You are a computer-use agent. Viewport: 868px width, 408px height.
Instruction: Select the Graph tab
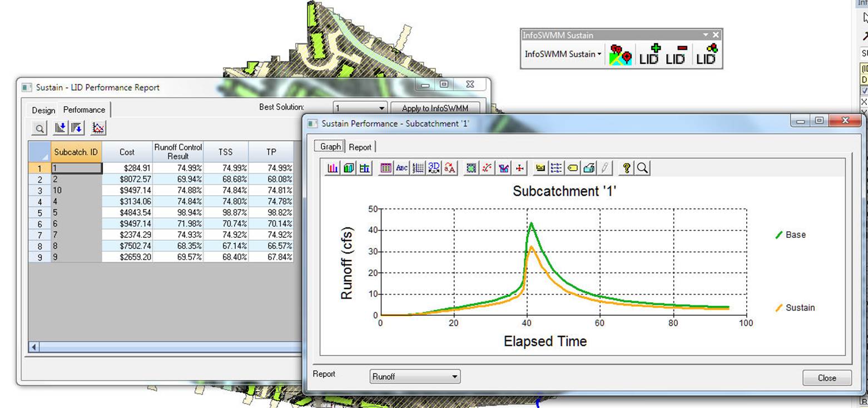click(x=330, y=146)
